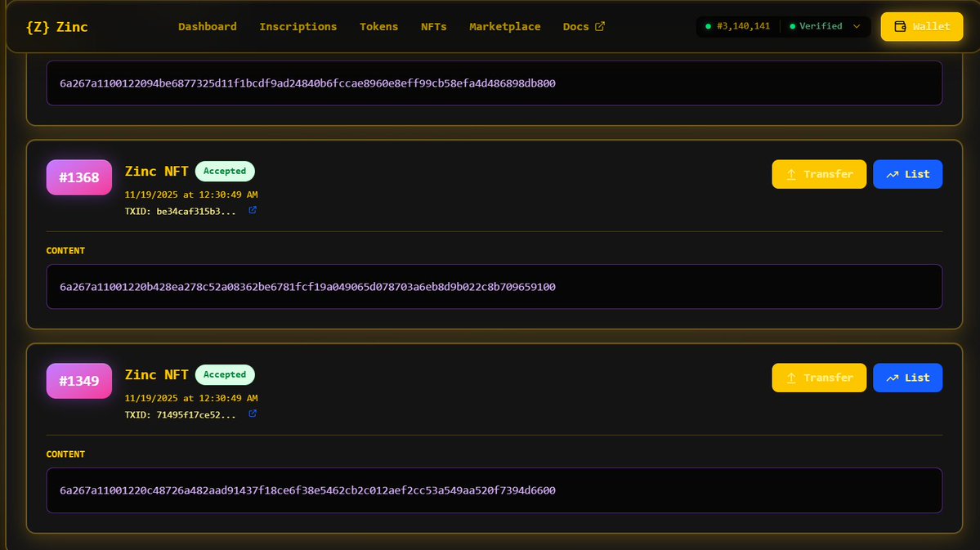Click the chart arrow icon on List for #1349

[x=893, y=378]
